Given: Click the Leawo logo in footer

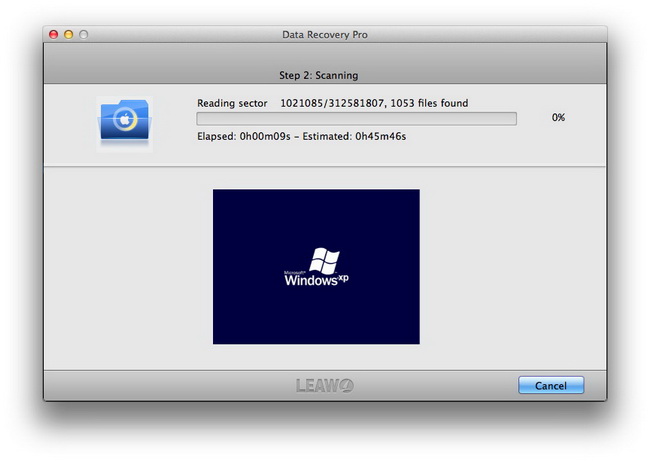Looking at the screenshot, I should (325, 386).
